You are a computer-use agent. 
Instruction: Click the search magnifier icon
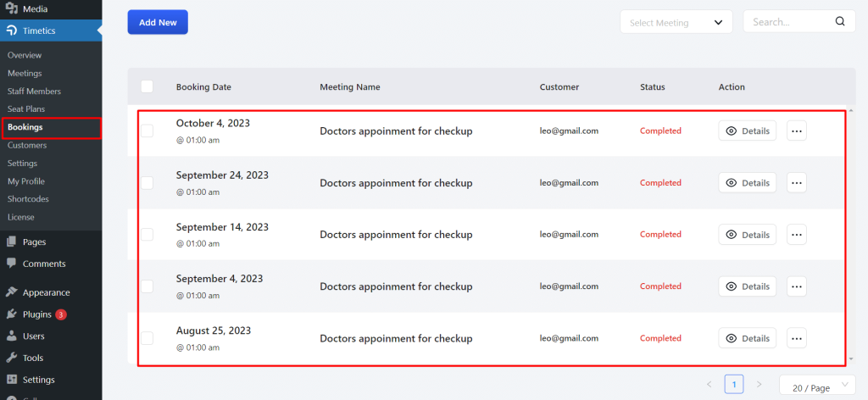[840, 21]
